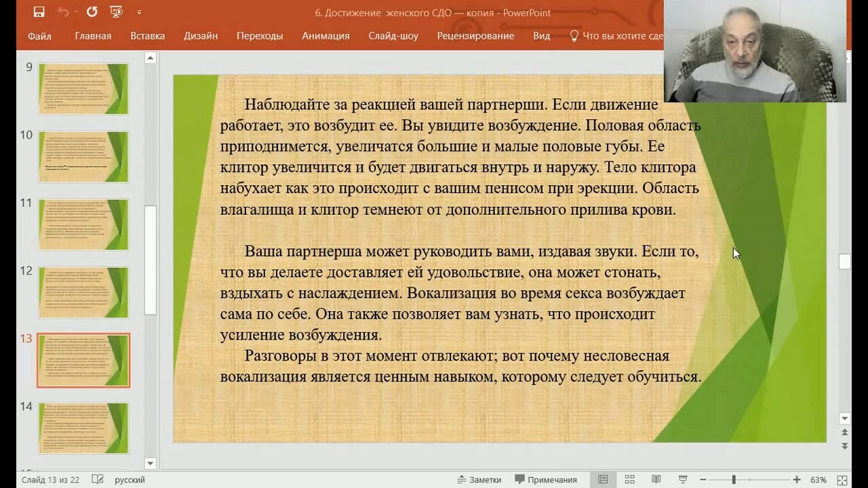Switch to the Слайд-шоу ribbon tab
868x488 pixels.
point(393,36)
